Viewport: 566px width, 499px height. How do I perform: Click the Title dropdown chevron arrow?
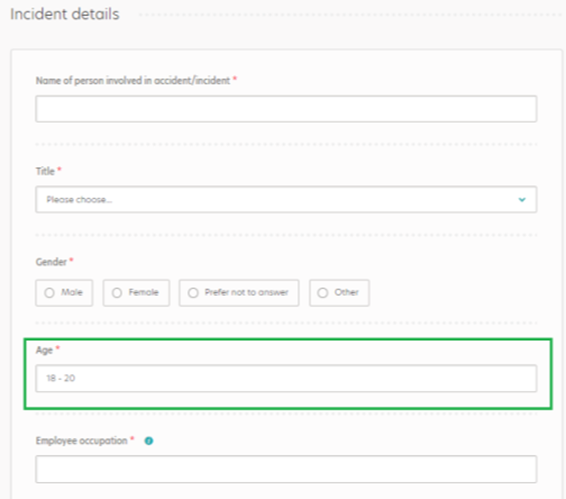(x=522, y=200)
